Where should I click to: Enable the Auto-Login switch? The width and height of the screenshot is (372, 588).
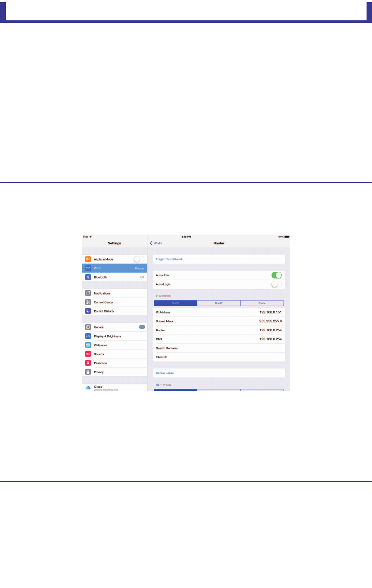(x=277, y=284)
